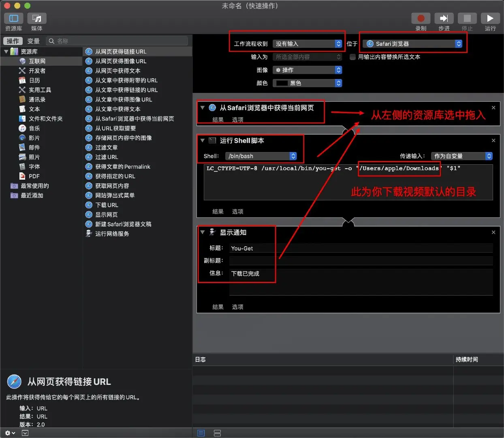The height and width of the screenshot is (438, 504).
Task: Switch to the 操作 tab
Action: point(13,41)
